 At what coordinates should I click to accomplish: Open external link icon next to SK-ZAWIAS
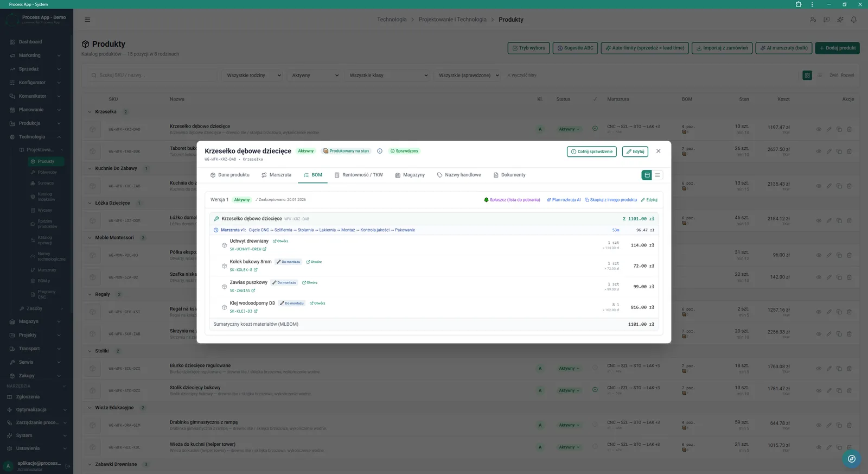253,290
